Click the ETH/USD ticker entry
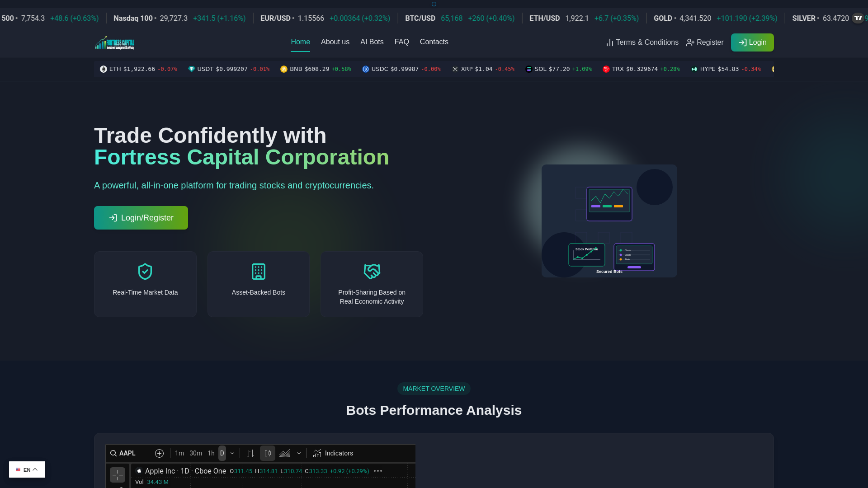 [584, 19]
